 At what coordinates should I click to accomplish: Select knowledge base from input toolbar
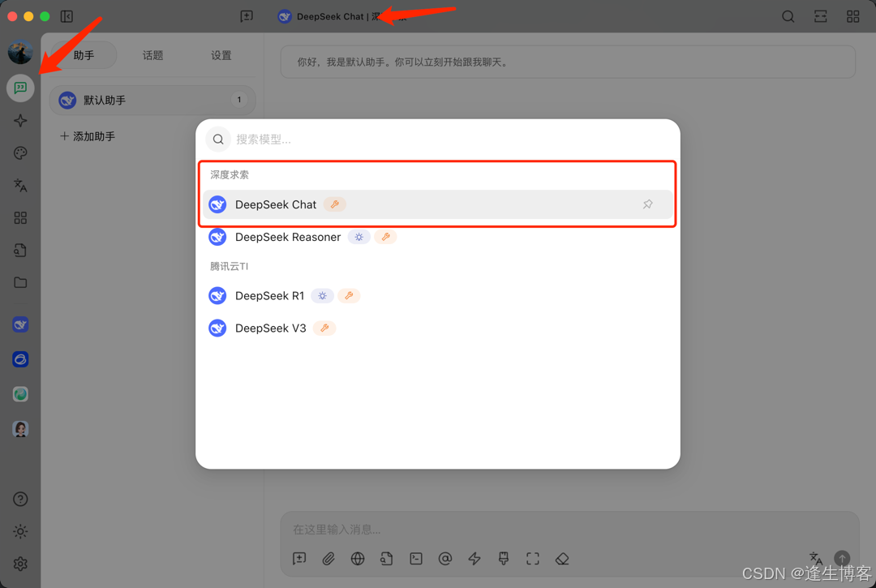click(387, 559)
